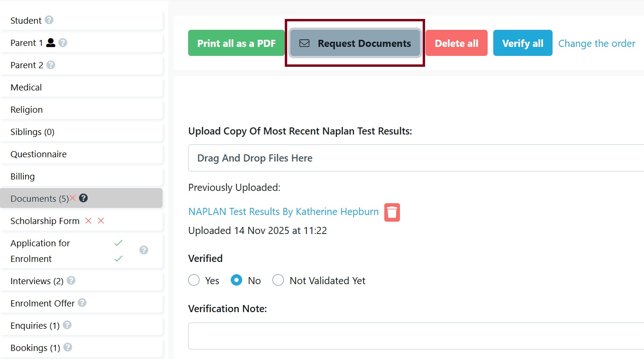Click the Print all as a PDF button
Viewport: 644px width, 359px height.
236,43
